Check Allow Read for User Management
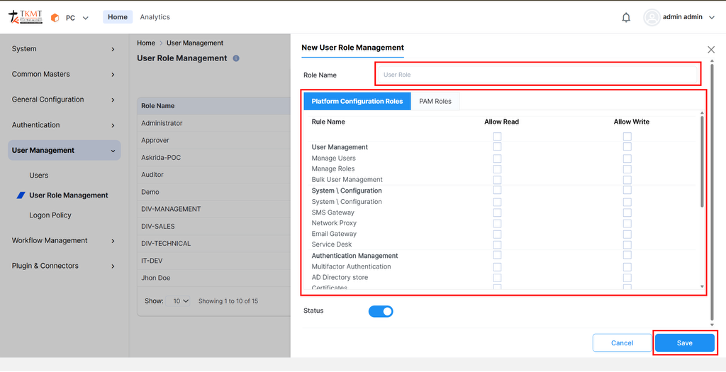 point(497,147)
